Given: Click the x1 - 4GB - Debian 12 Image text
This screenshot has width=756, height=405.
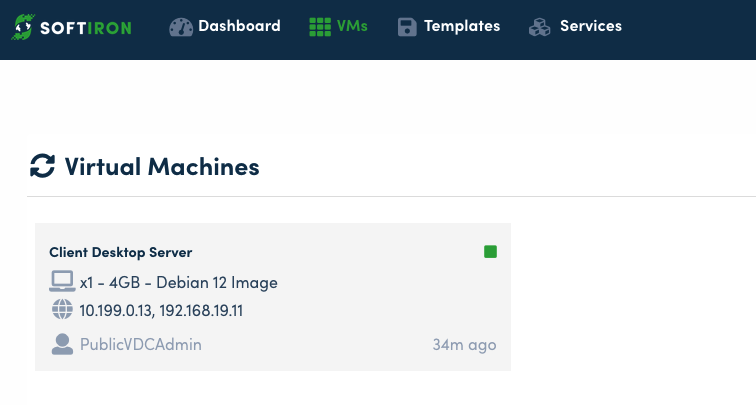Looking at the screenshot, I should pos(178,283).
